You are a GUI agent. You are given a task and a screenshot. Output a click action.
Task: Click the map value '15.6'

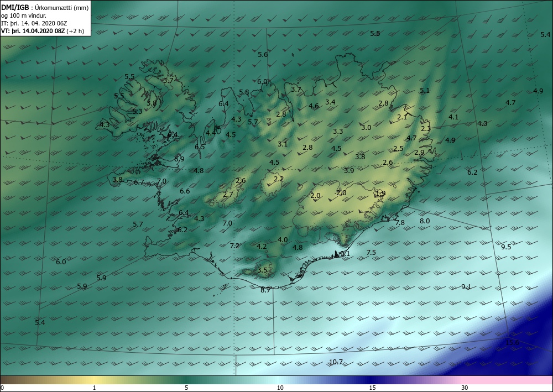[x=512, y=342]
